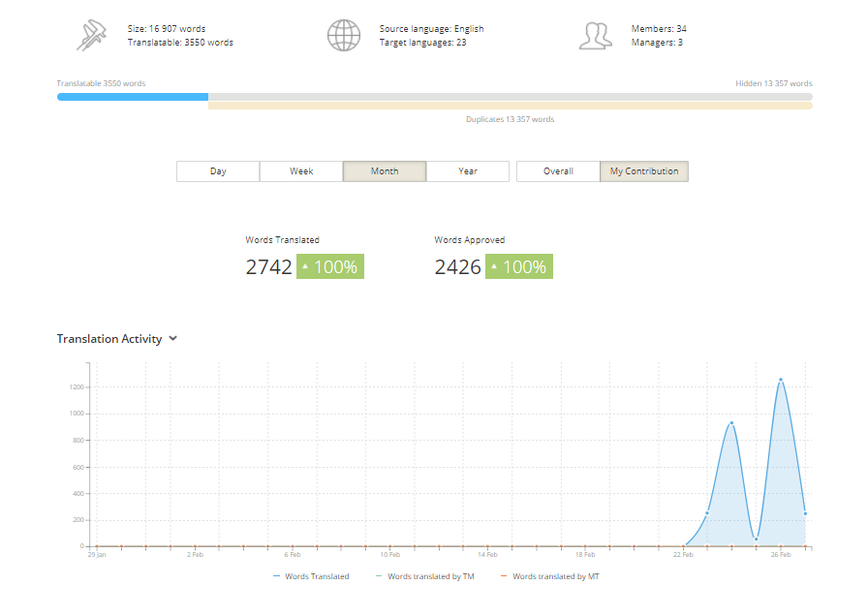Click the "Managers: 3" text
The width and height of the screenshot is (868, 616).
pyautogui.click(x=657, y=43)
